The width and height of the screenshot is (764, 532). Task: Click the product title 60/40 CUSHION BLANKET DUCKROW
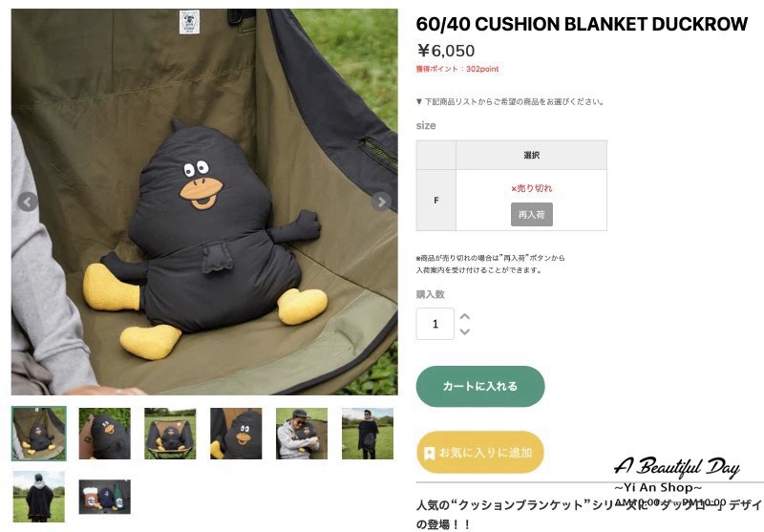(x=582, y=24)
